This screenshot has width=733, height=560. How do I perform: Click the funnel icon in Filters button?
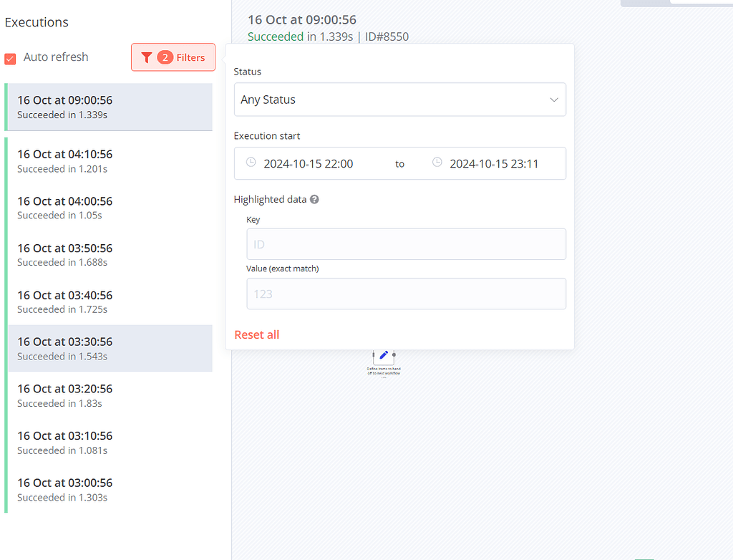pos(147,57)
